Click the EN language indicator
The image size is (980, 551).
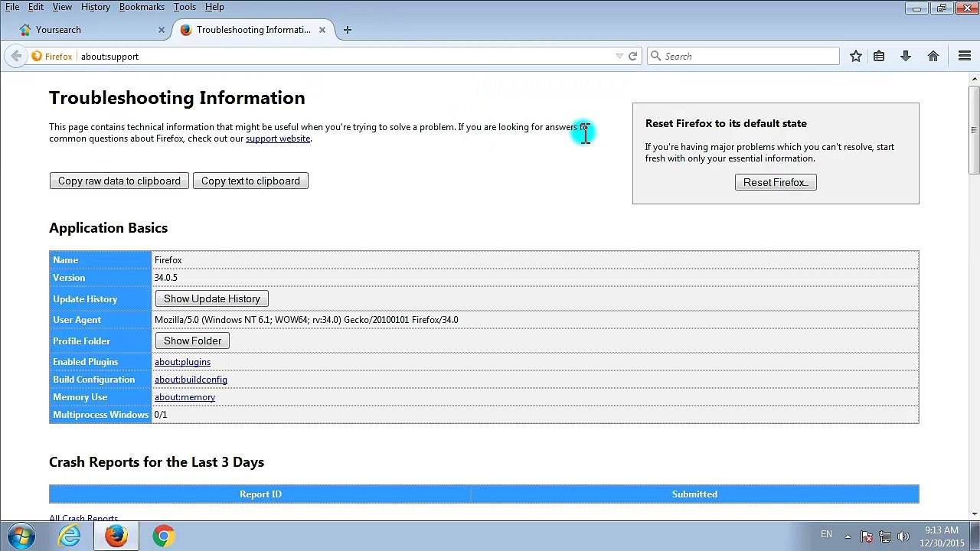(x=826, y=534)
